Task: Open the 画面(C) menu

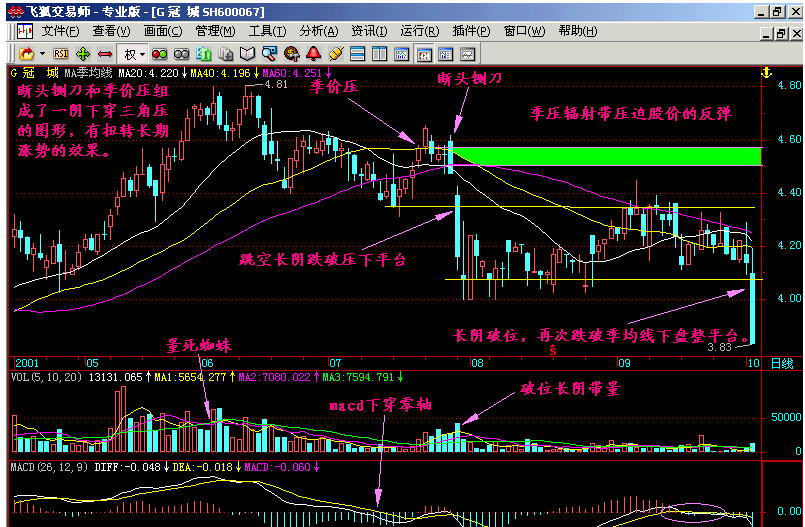Action: [x=163, y=31]
